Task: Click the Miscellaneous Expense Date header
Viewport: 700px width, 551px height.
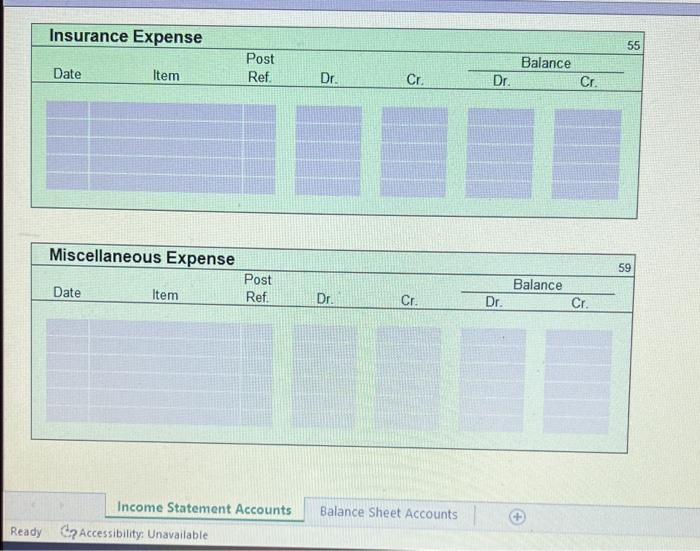Action: click(67, 292)
